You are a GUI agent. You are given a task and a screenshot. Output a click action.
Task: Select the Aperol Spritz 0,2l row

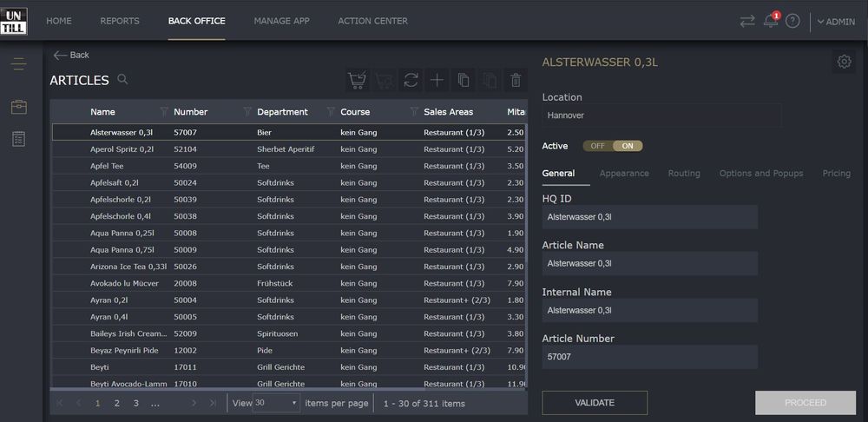pos(288,149)
